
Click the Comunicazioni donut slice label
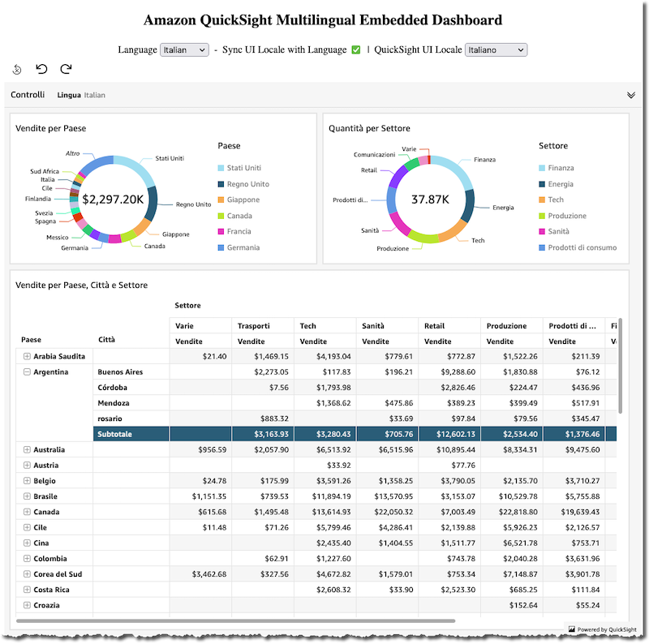(x=374, y=154)
